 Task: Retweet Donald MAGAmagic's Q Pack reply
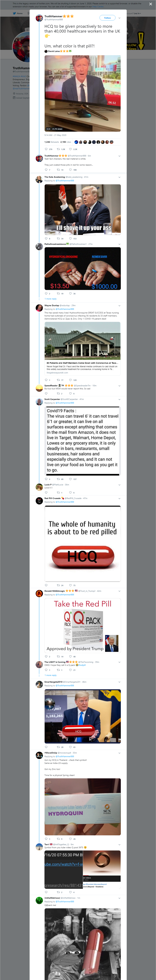[x=58, y=656]
